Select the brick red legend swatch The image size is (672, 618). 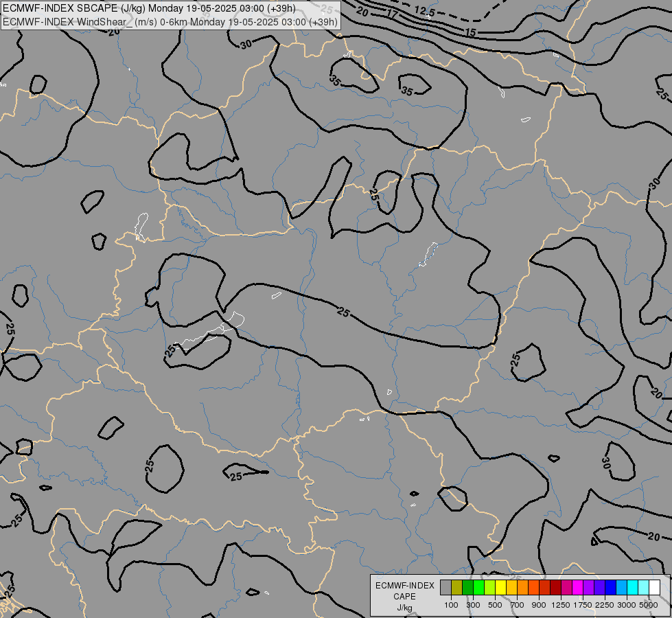[x=545, y=588]
